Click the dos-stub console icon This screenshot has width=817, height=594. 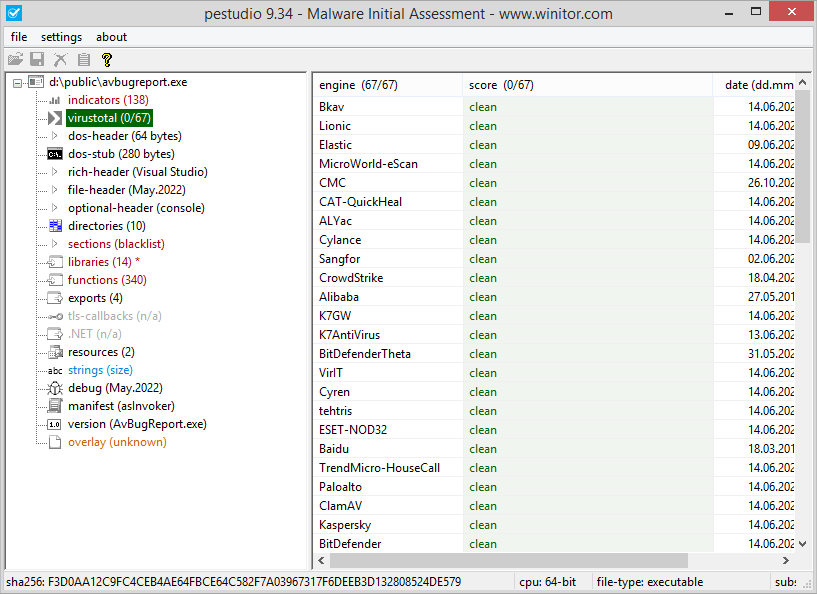point(55,154)
